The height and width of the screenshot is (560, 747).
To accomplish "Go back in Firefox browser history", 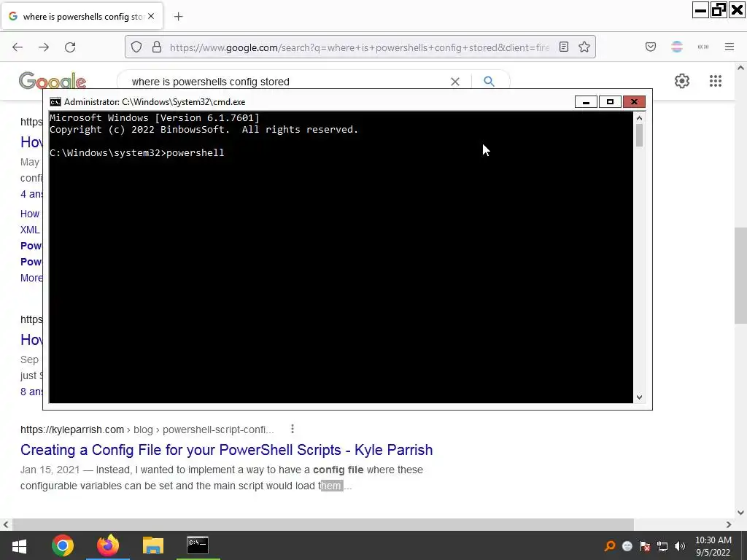I will tap(18, 47).
